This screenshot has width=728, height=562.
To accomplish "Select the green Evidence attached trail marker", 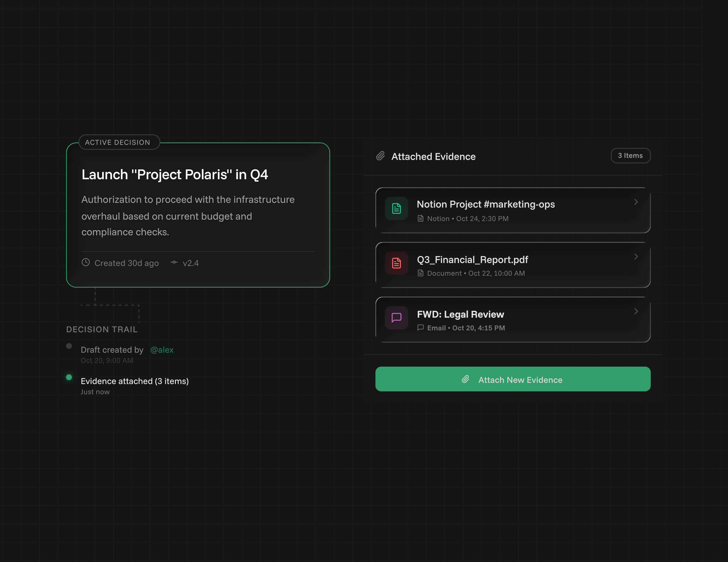I will 69,377.
